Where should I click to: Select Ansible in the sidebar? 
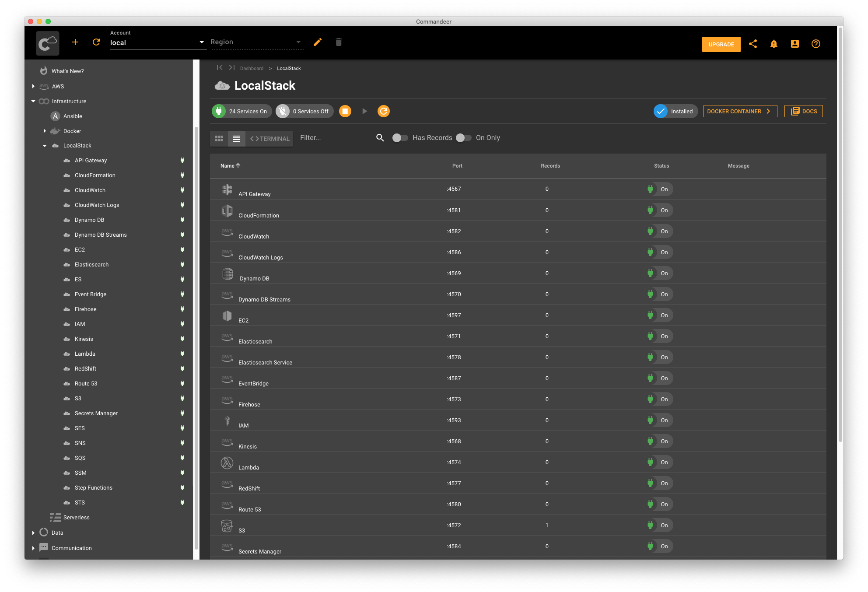[73, 116]
